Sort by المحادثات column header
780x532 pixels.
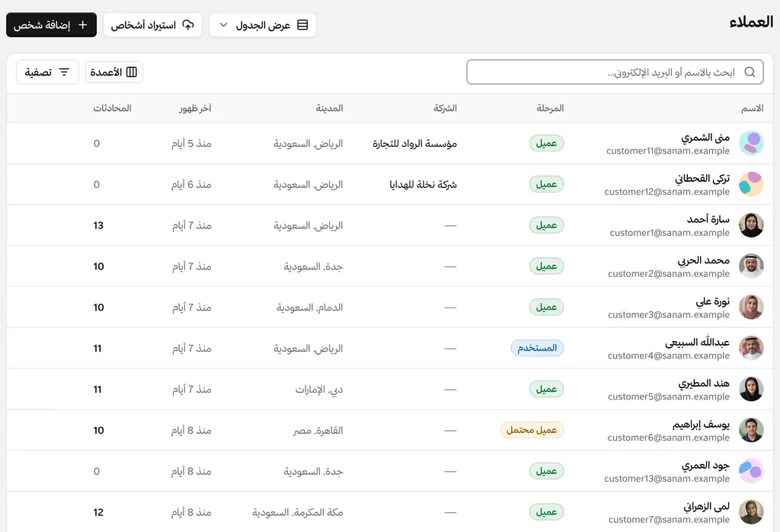pos(113,108)
